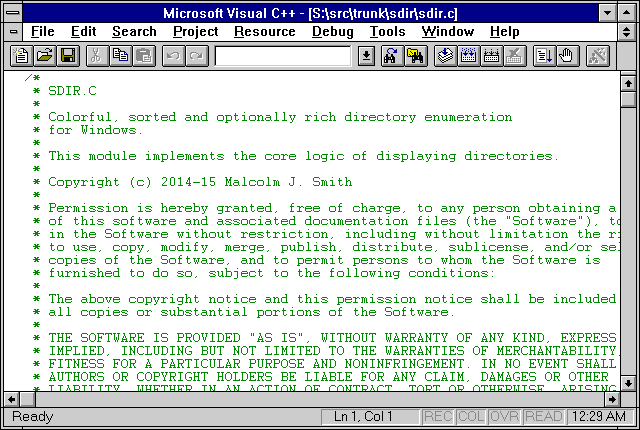640x430 pixels.
Task: Click the 12:29 AM clock in status bar
Action: [x=598, y=417]
